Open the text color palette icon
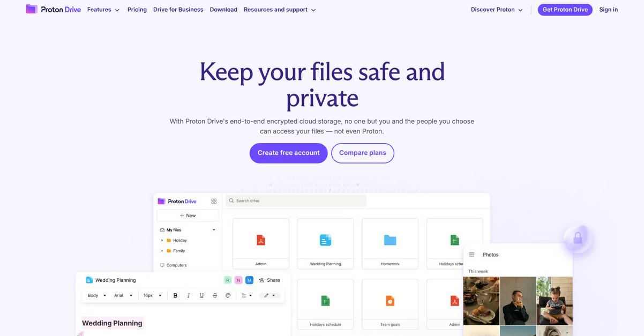Screen dimensions: 644x336 (x=228, y=295)
